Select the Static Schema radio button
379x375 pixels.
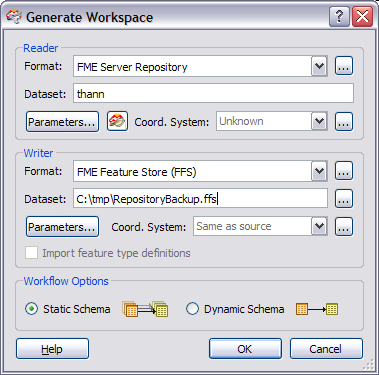31,309
